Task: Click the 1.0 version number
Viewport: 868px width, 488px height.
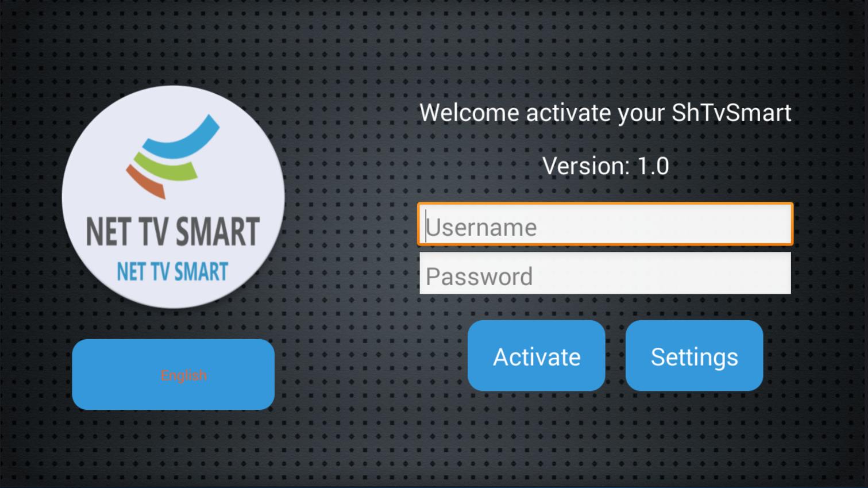Action: click(653, 166)
